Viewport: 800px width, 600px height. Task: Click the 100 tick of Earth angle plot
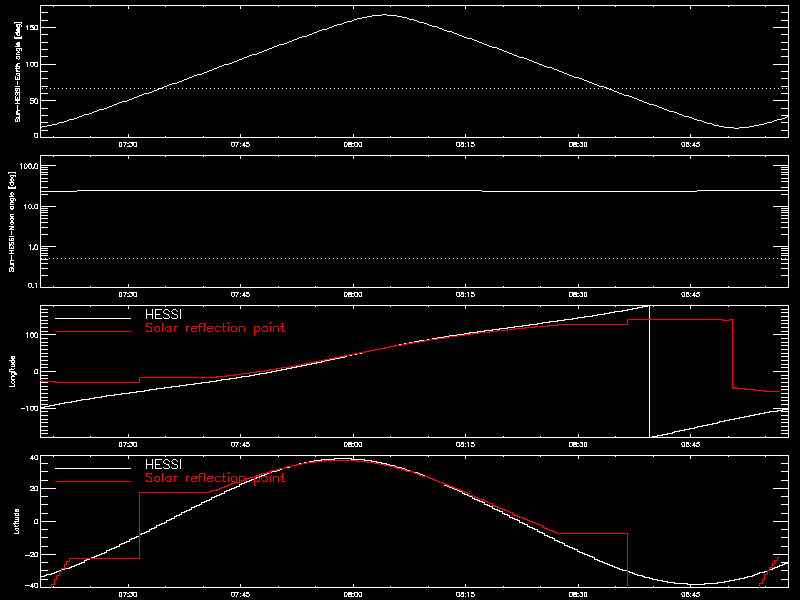(x=32, y=64)
